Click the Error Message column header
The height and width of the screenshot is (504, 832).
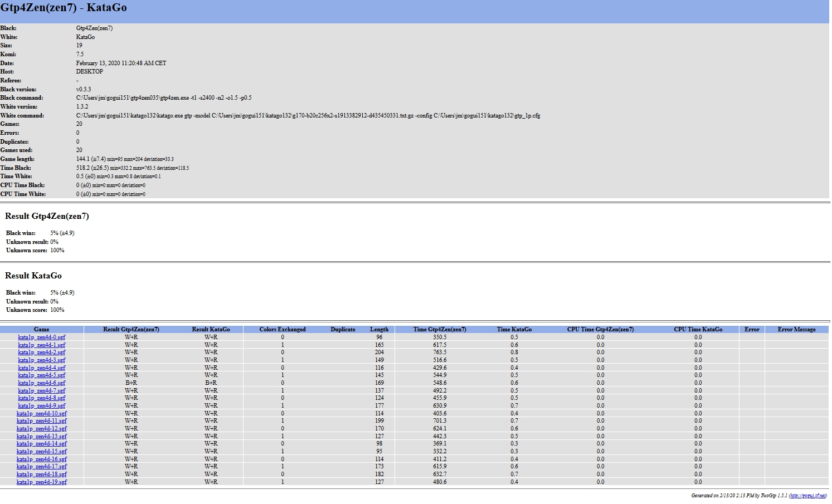(796, 329)
